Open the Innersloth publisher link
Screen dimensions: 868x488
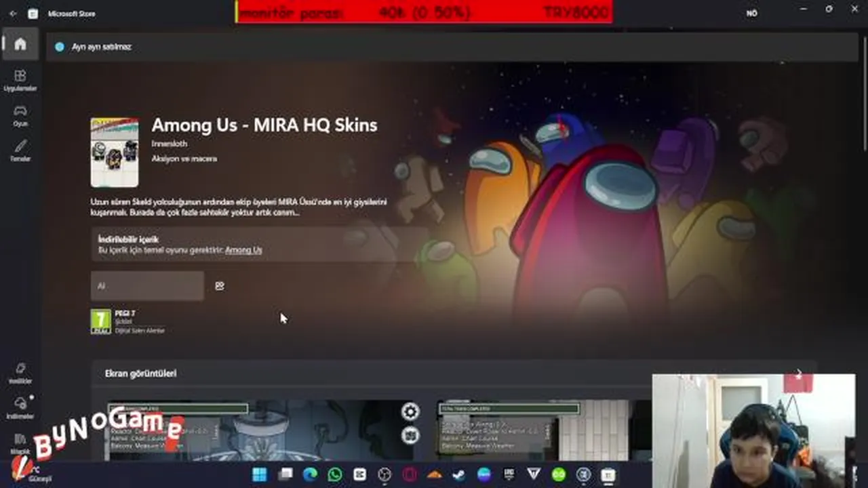tap(170, 144)
